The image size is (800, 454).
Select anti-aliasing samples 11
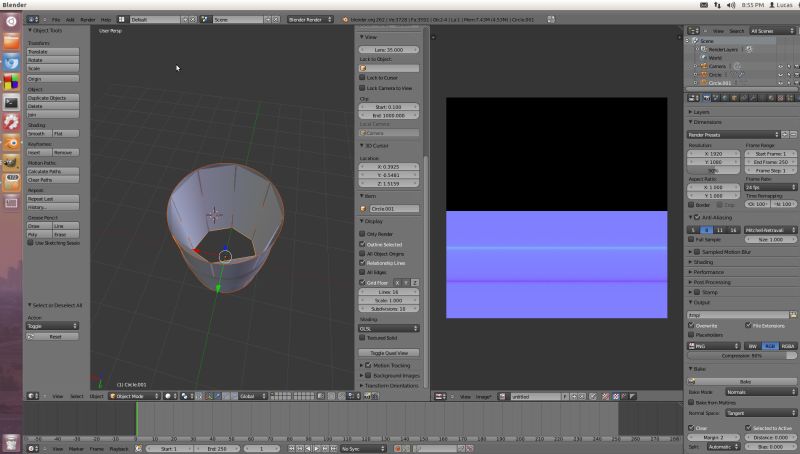tap(719, 230)
